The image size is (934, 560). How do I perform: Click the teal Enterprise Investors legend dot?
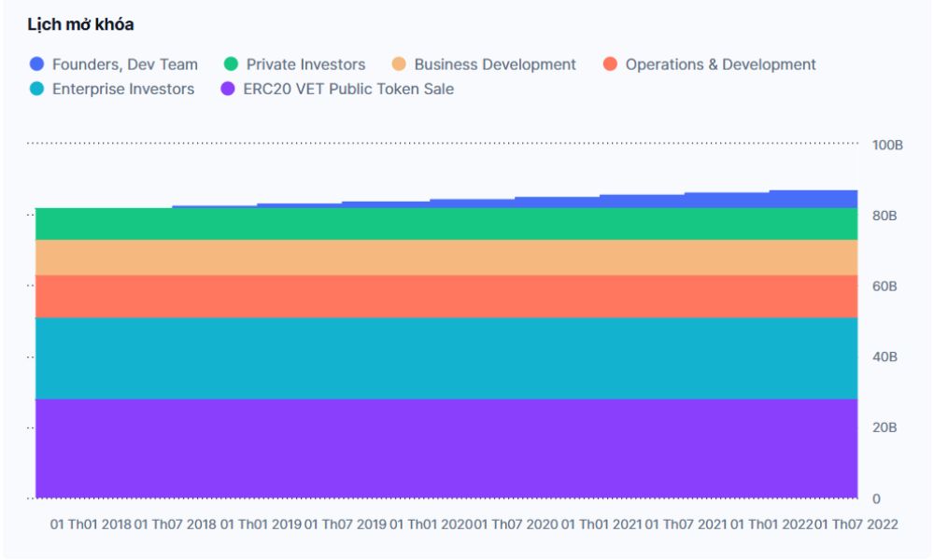(36, 90)
